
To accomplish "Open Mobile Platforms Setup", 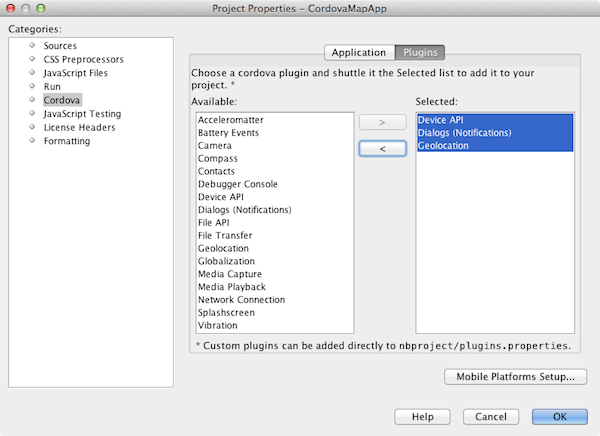I will [515, 377].
